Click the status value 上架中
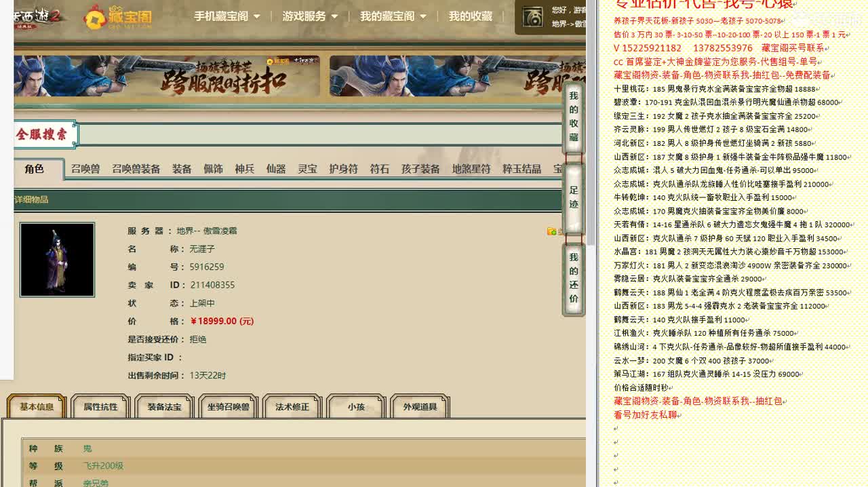This screenshot has width=868, height=487. [x=202, y=303]
